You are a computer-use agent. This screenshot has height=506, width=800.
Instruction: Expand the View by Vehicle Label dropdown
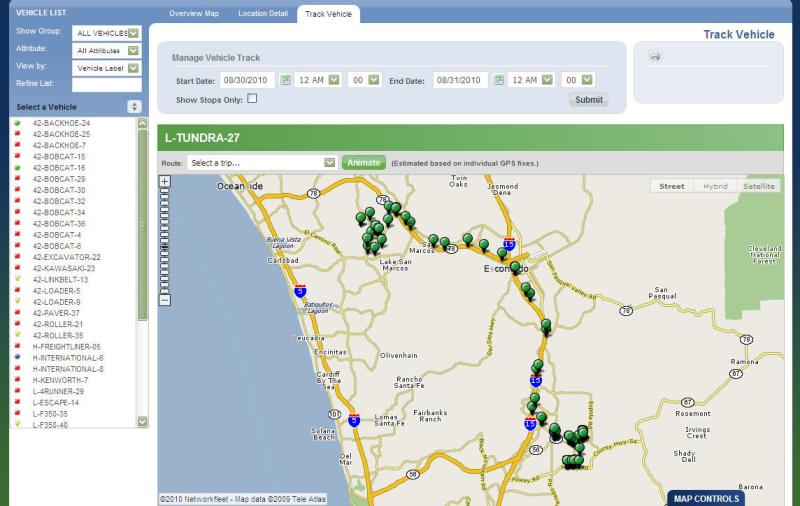[134, 68]
